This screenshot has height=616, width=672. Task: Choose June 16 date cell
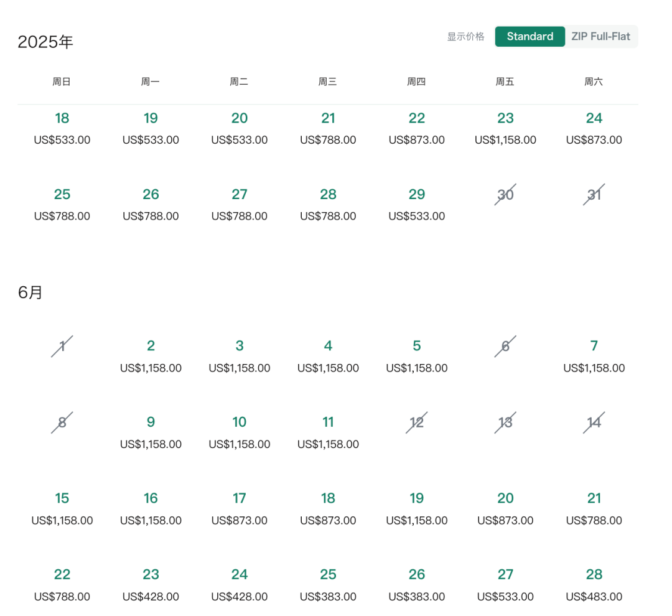coord(151,509)
